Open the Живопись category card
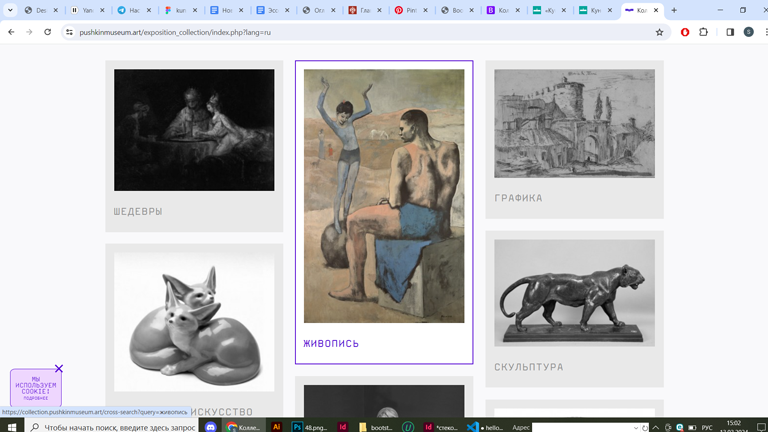 [384, 212]
